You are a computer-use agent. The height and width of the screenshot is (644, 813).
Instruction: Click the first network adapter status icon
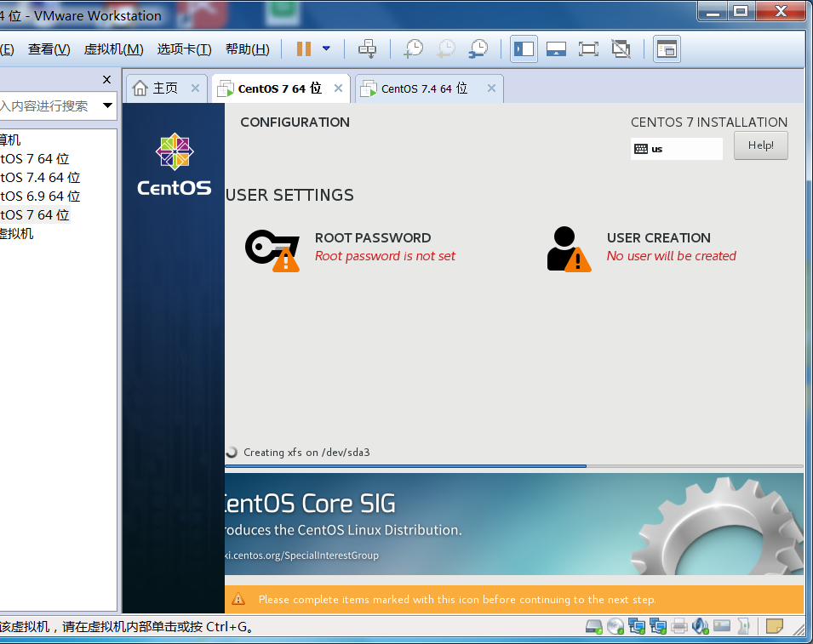[636, 627]
